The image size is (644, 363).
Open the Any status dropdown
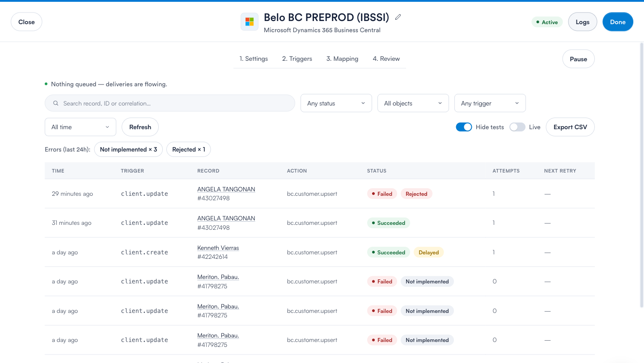tap(336, 103)
